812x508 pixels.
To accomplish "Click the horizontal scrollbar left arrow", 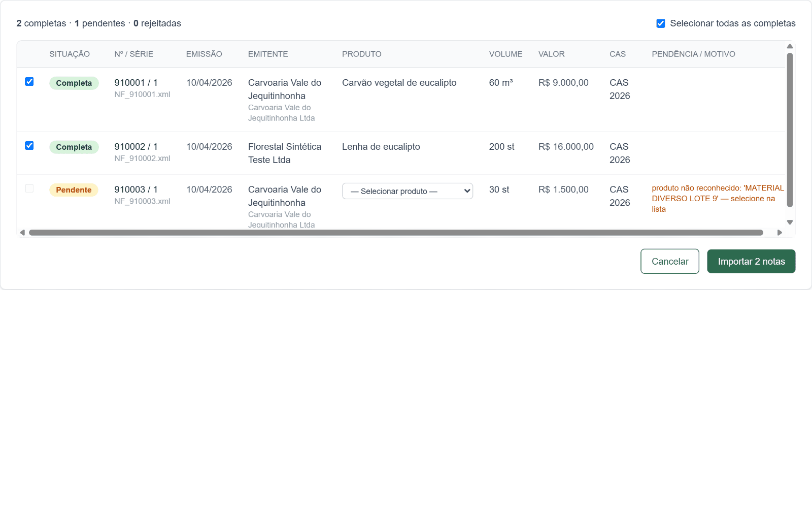I will (x=22, y=233).
